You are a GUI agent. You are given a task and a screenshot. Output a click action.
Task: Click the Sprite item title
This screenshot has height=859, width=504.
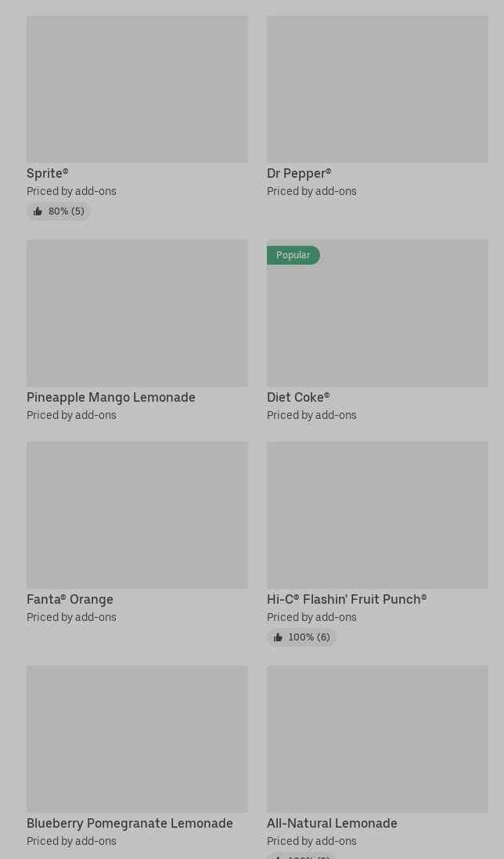[48, 173]
